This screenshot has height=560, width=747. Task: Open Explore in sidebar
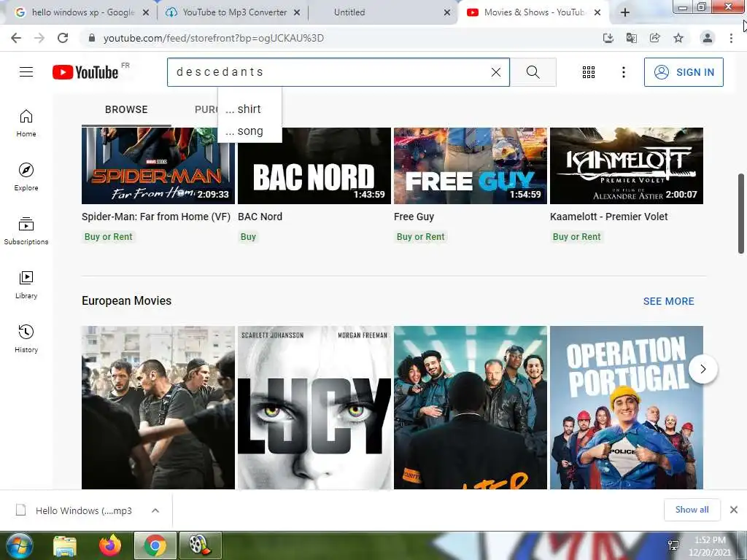[x=26, y=177]
